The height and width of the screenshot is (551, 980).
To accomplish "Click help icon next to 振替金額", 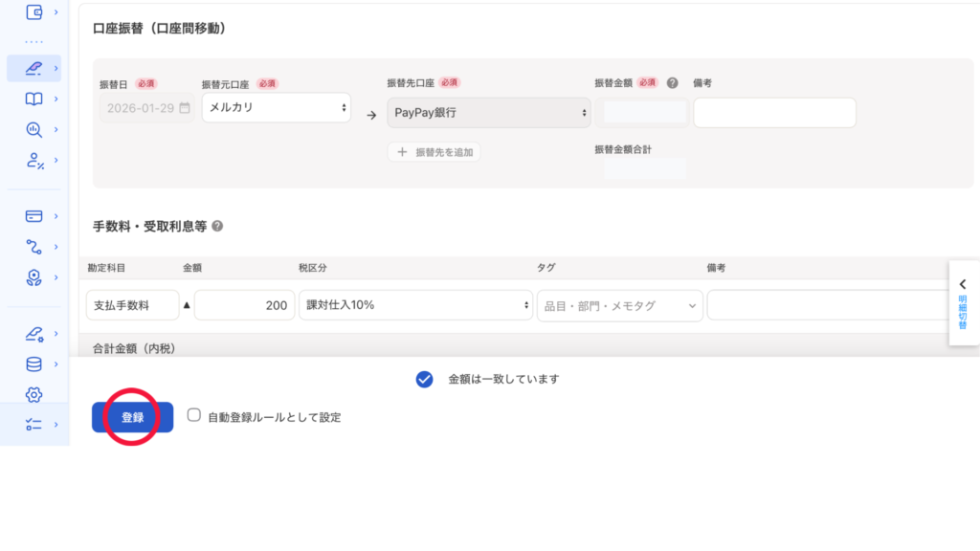I will (x=672, y=83).
